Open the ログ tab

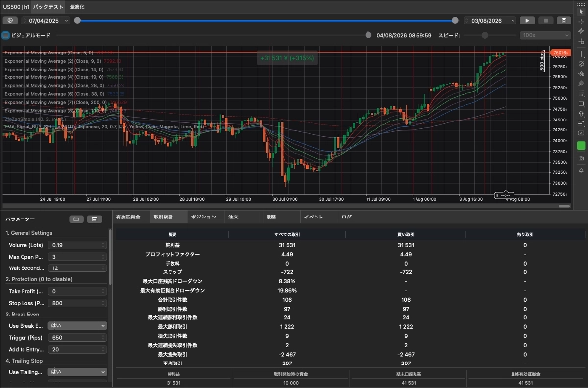pos(347,218)
